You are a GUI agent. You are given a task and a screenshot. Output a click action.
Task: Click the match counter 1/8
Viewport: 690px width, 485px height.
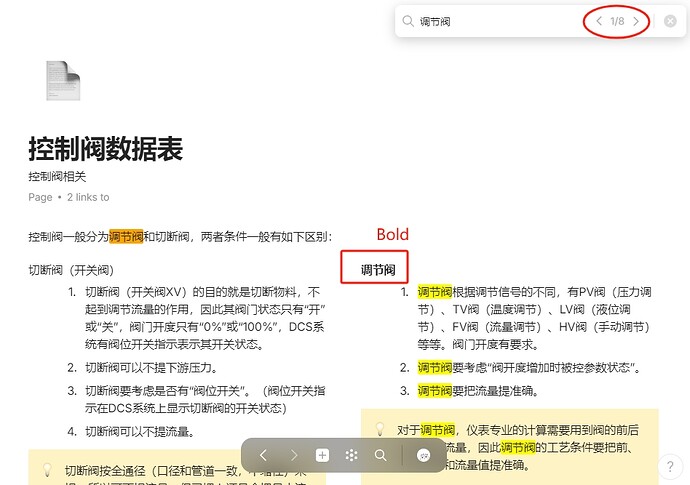click(x=617, y=21)
